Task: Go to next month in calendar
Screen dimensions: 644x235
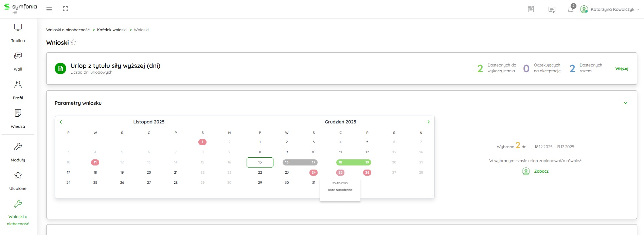Action: tap(428, 122)
